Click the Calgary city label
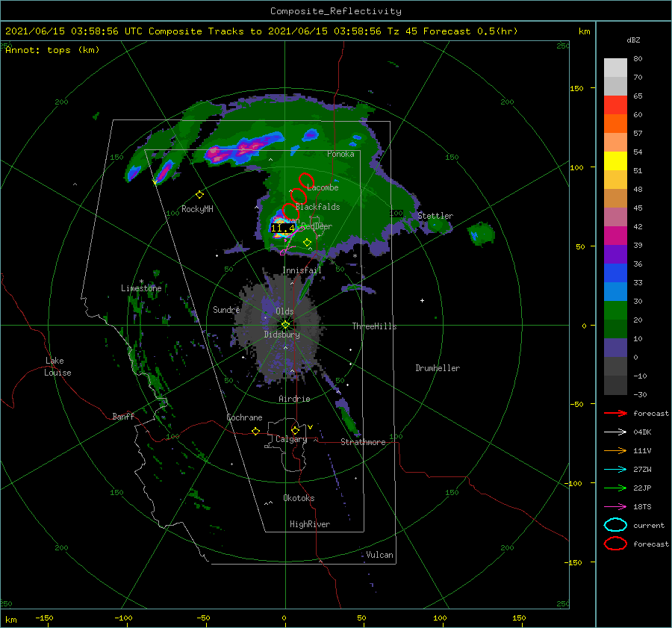 pos(291,439)
